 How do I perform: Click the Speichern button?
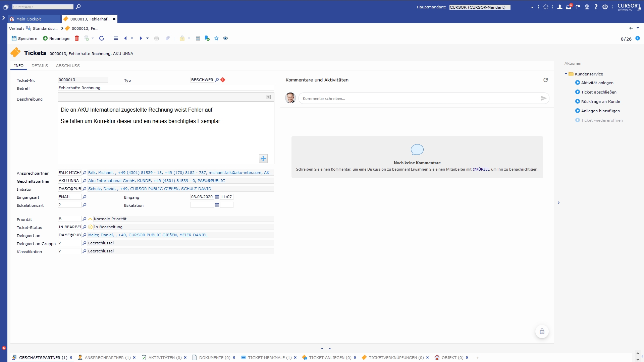tap(24, 38)
